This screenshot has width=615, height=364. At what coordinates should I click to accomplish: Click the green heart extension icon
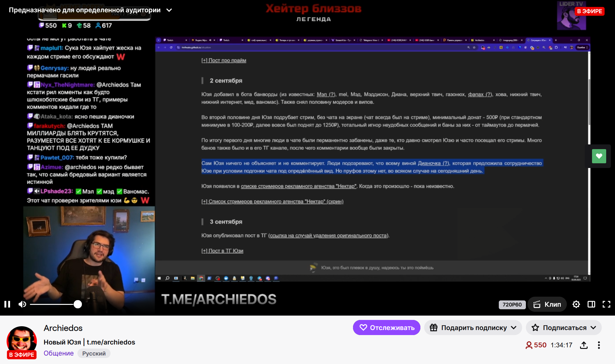pos(599,156)
